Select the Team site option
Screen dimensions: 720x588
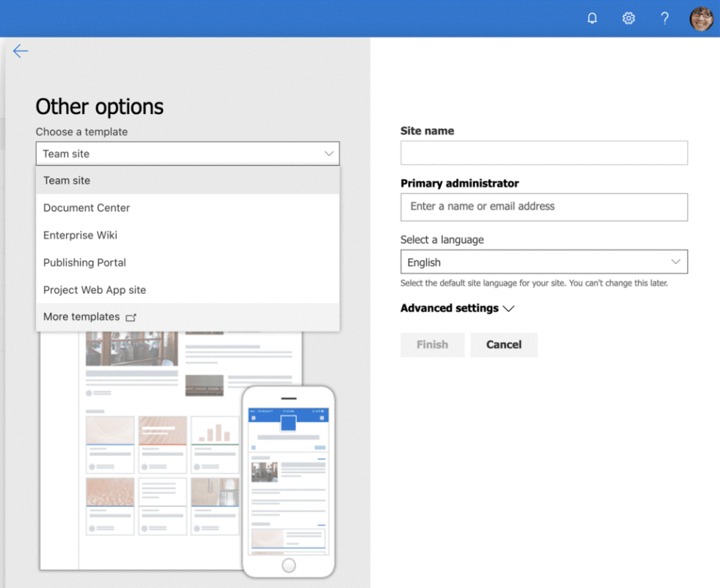[67, 180]
